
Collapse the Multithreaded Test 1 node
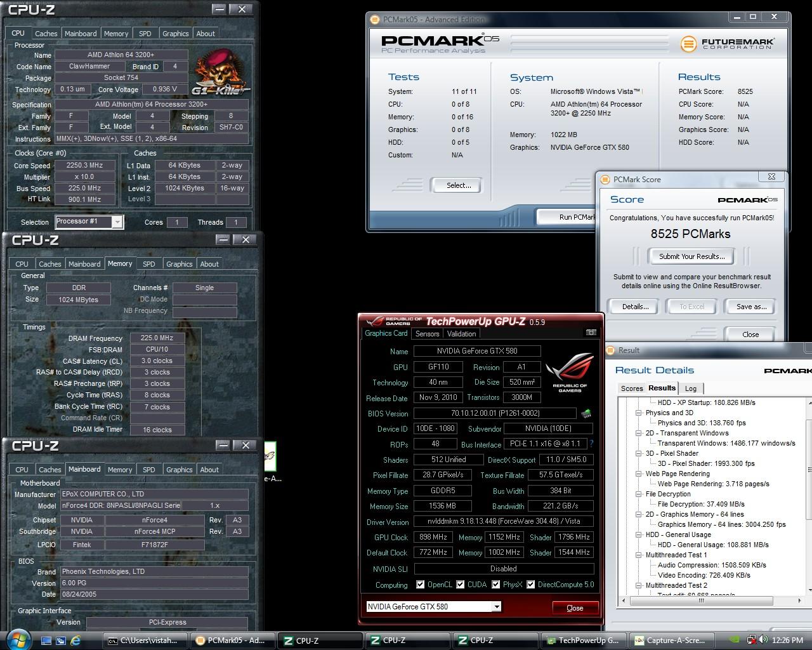[x=639, y=555]
